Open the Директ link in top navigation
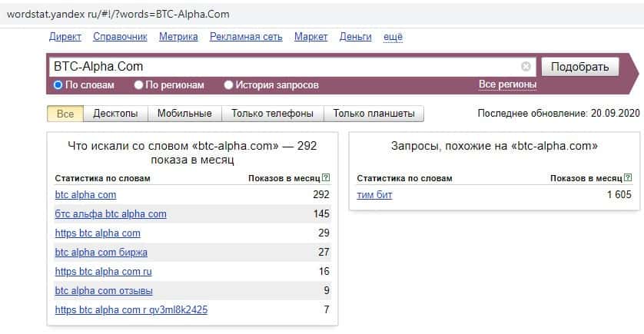Screen dimensions: 644x334 pyautogui.click(x=65, y=37)
